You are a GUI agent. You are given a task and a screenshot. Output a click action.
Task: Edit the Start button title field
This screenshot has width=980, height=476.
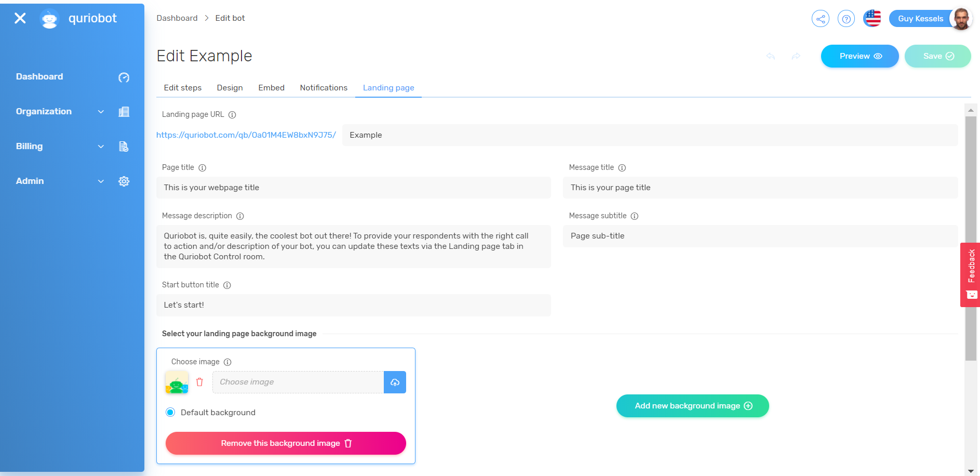354,305
